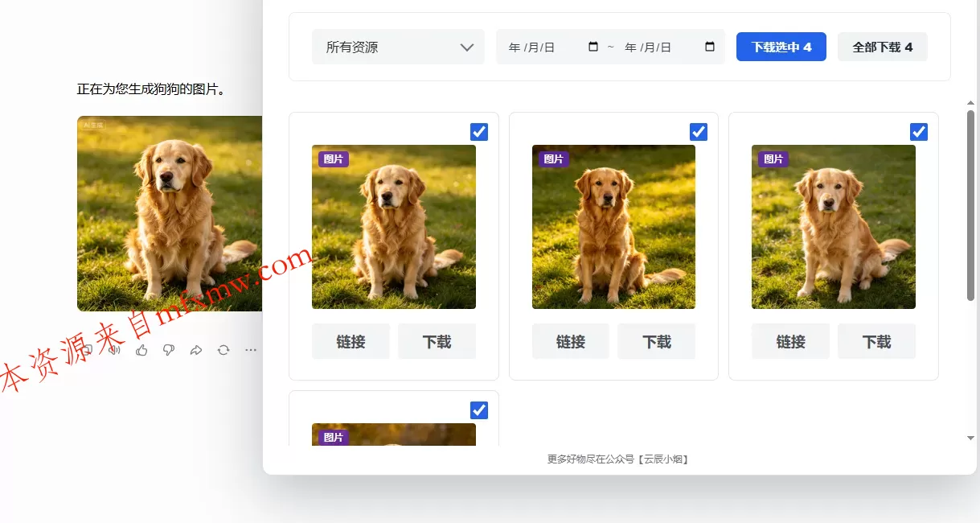Uncheck the third dog image checkbox

coord(919,132)
